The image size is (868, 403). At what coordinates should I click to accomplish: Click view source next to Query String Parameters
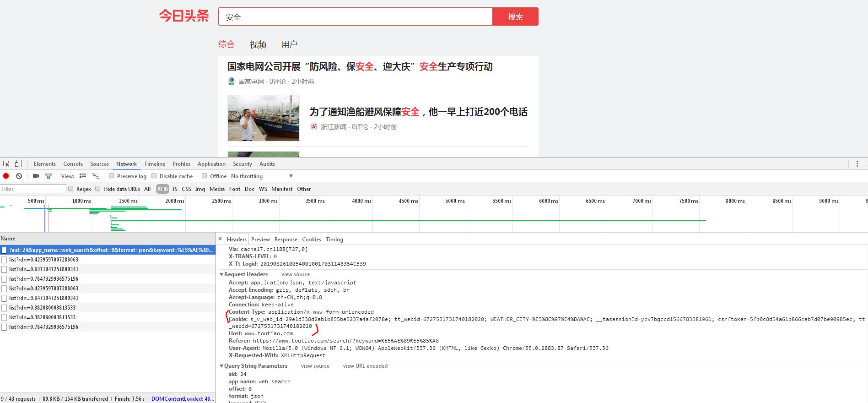pyautogui.click(x=315, y=366)
